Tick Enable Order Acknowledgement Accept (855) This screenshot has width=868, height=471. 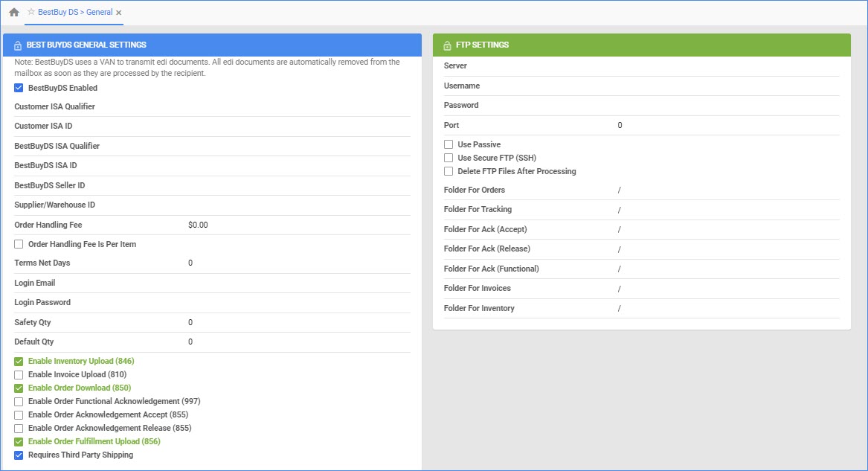coord(19,415)
